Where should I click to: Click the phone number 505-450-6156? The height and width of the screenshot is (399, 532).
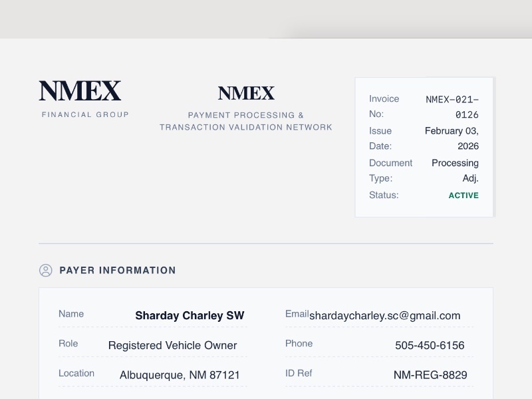pyautogui.click(x=430, y=345)
